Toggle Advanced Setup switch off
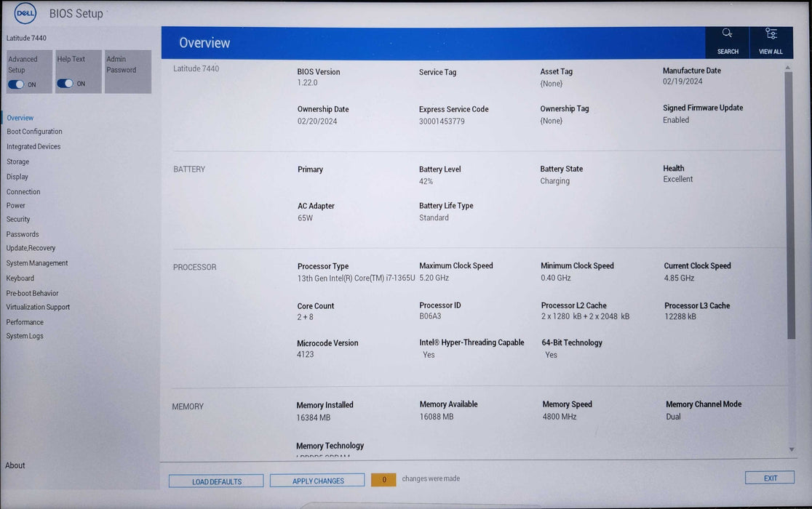 (16, 84)
